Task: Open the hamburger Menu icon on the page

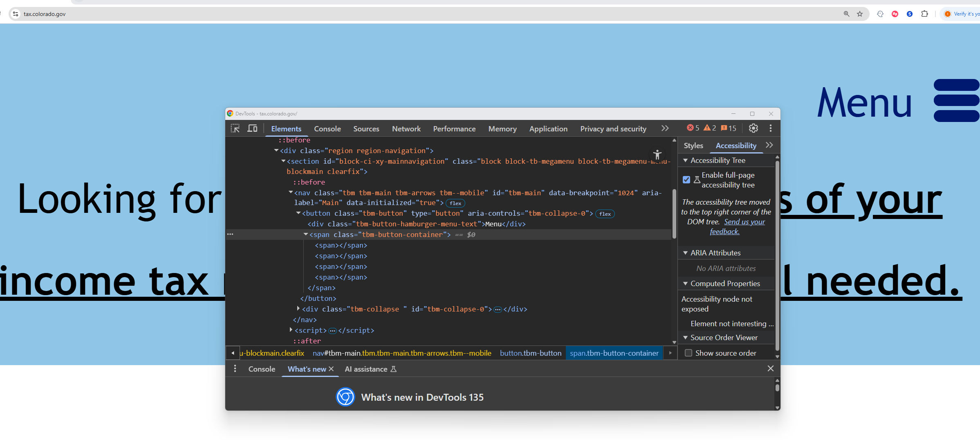Action: click(957, 101)
